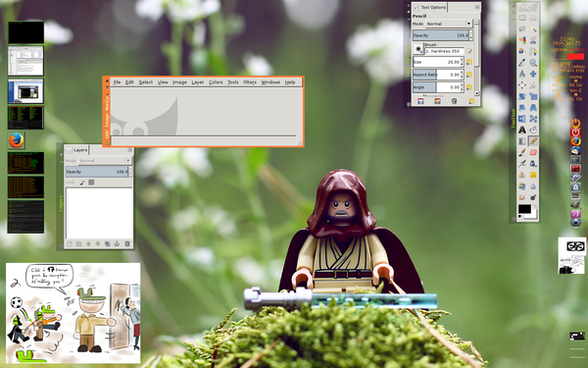The height and width of the screenshot is (368, 588).
Task: Pick the Zoom magnifier tool
Action: [533, 63]
